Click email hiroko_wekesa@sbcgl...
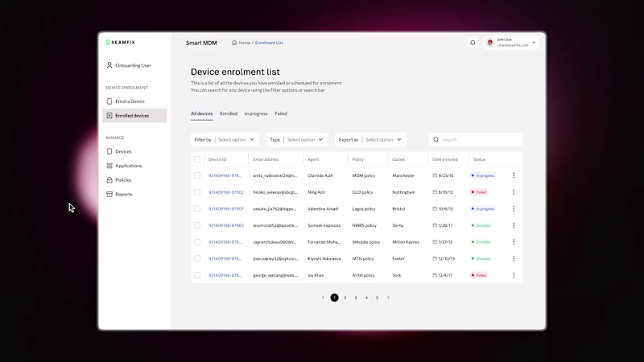Screen dimensions: 644x362 275,192
